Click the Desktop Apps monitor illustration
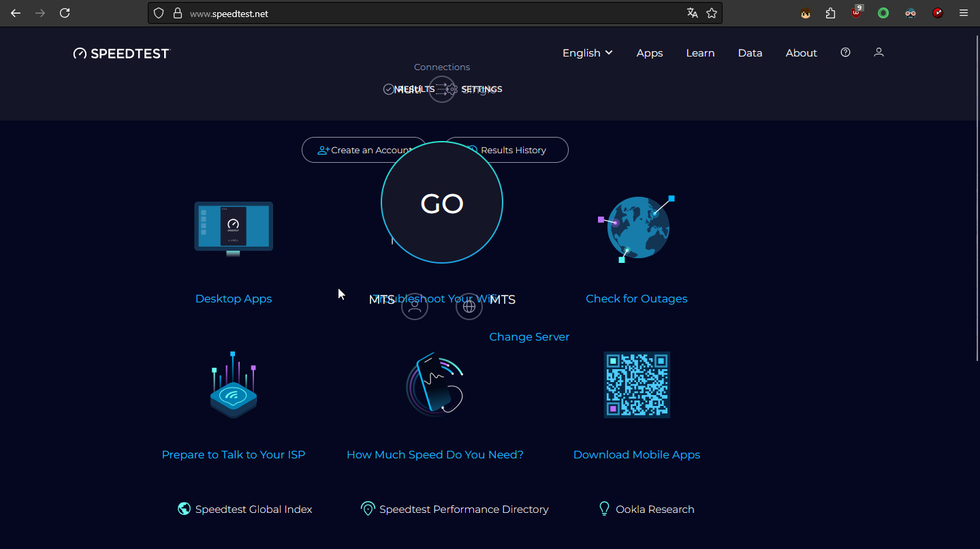This screenshot has width=980, height=549. 234,228
